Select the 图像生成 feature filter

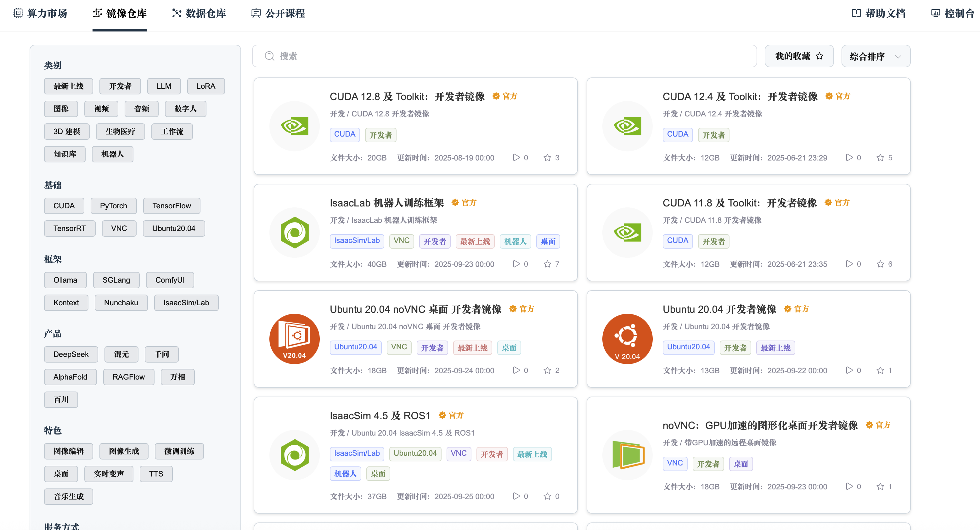coord(124,451)
